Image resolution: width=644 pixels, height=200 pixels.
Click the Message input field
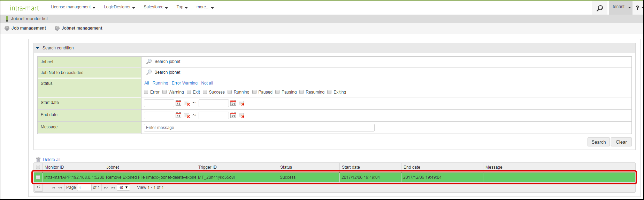click(259, 128)
